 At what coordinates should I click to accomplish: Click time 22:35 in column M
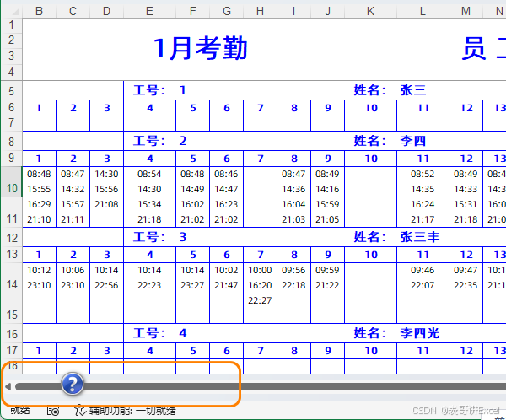(x=466, y=285)
